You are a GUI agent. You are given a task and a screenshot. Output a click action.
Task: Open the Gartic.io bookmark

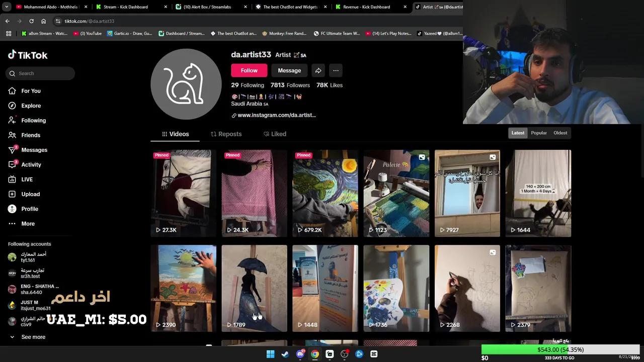coord(129,33)
